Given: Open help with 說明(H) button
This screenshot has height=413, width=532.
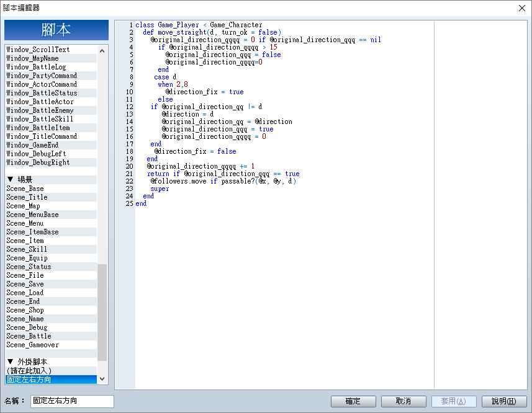Looking at the screenshot, I should [504, 401].
